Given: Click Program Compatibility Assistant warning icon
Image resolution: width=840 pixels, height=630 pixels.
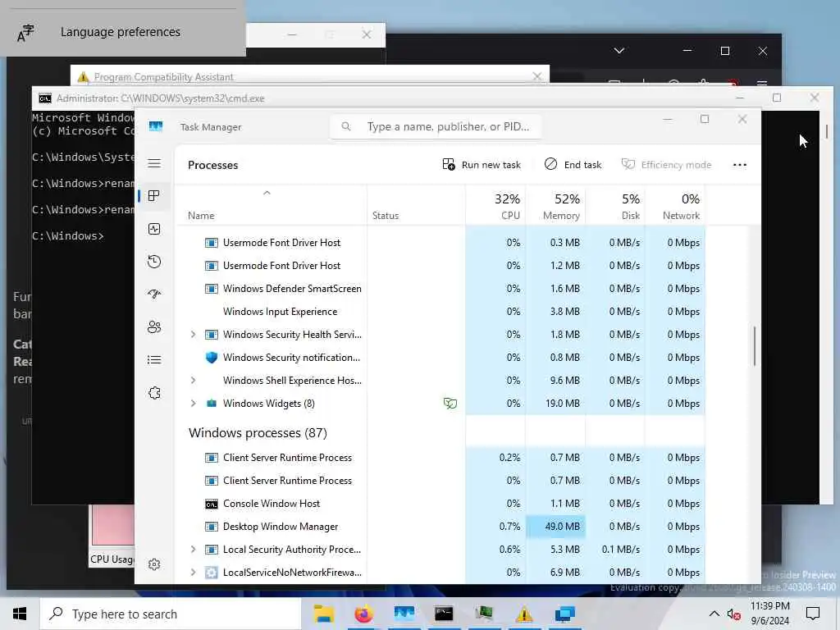Looking at the screenshot, I should (x=83, y=77).
